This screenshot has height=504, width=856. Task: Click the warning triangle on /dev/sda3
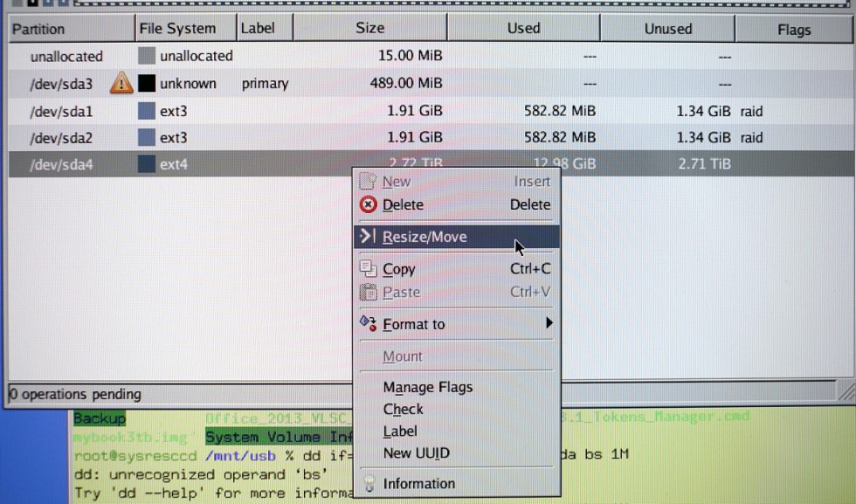[x=121, y=84]
